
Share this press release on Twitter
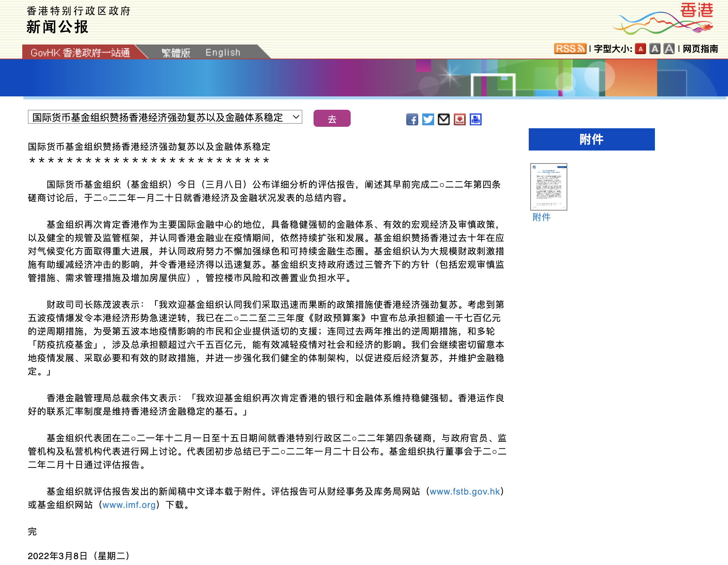click(x=428, y=119)
